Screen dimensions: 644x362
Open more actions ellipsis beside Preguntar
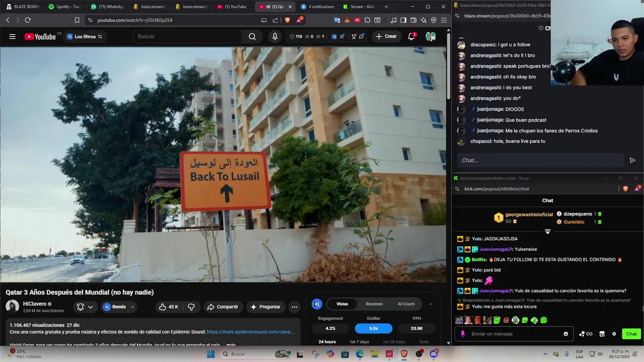coord(294,307)
